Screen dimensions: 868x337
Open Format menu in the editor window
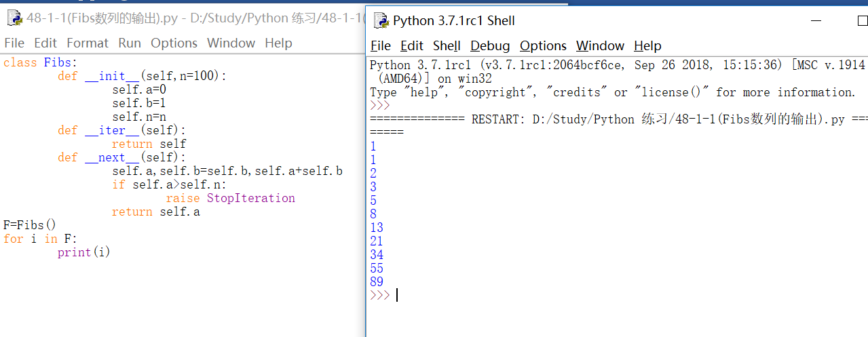[x=88, y=43]
